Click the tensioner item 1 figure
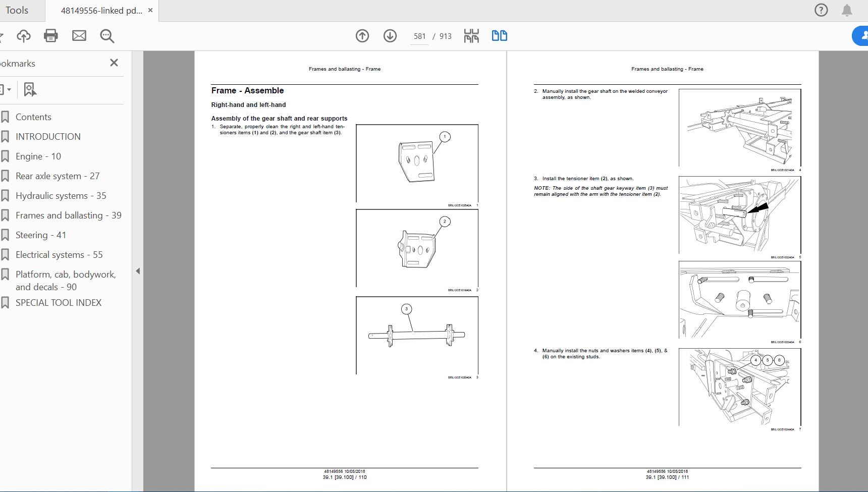The image size is (868, 492). click(417, 163)
